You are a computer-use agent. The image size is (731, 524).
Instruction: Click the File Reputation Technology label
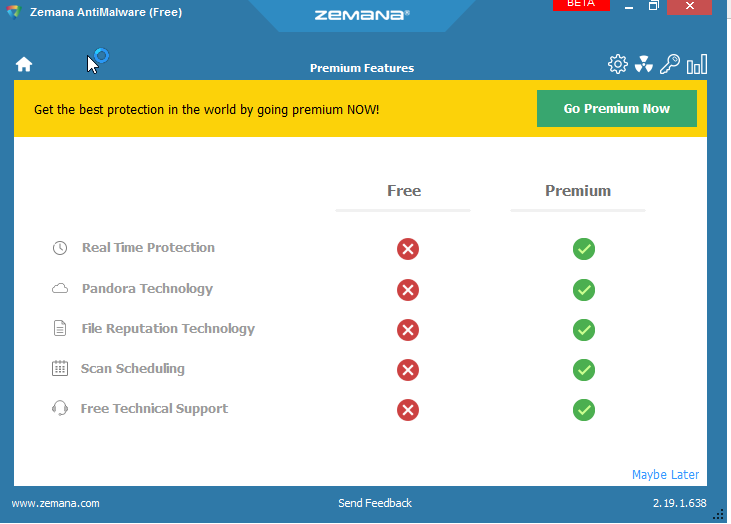[168, 329]
